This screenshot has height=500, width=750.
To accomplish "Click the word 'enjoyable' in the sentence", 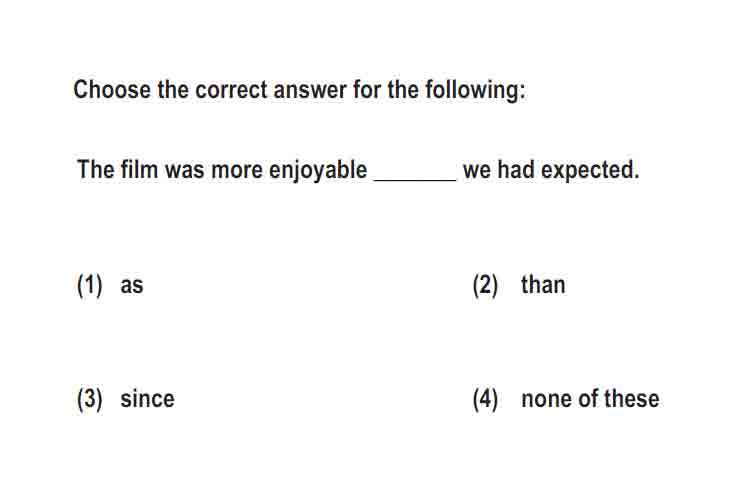I will (318, 171).
